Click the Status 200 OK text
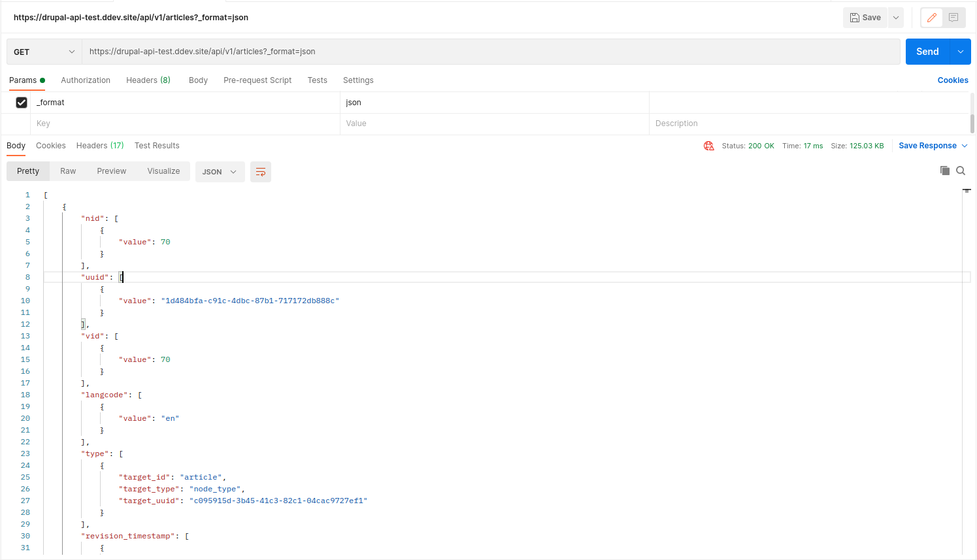The image size is (977, 560). point(748,146)
